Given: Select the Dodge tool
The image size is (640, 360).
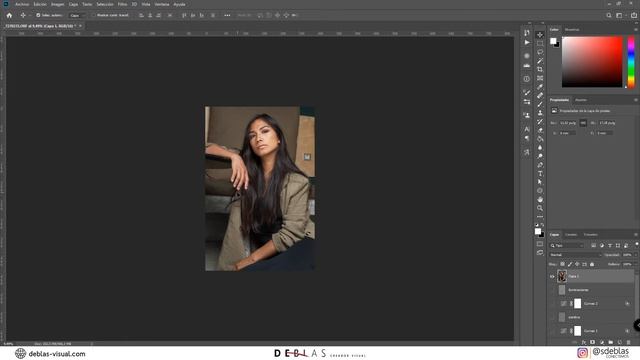Looking at the screenshot, I should tap(540, 156).
